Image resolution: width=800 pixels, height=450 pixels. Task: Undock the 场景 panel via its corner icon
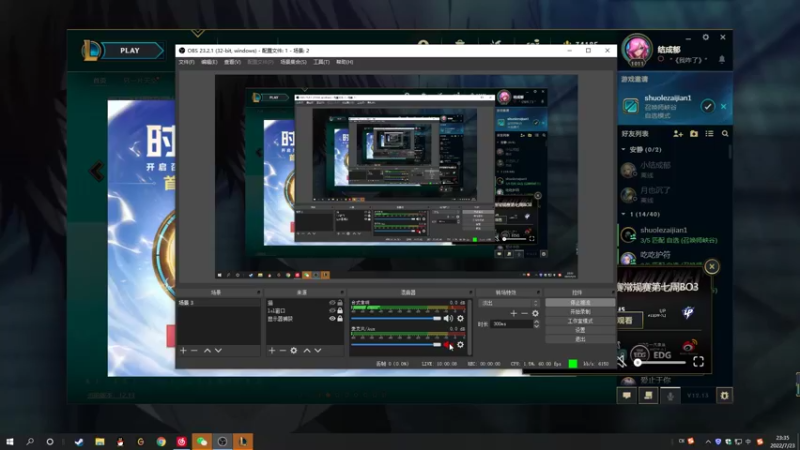[x=258, y=293]
